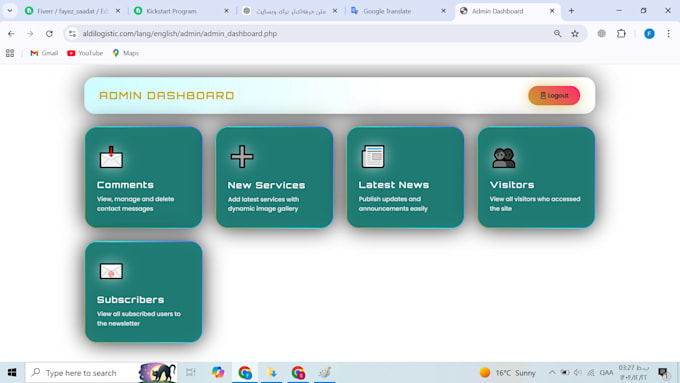The height and width of the screenshot is (383, 680).
Task: Close the Admin Dashboard tab
Action: click(x=552, y=11)
